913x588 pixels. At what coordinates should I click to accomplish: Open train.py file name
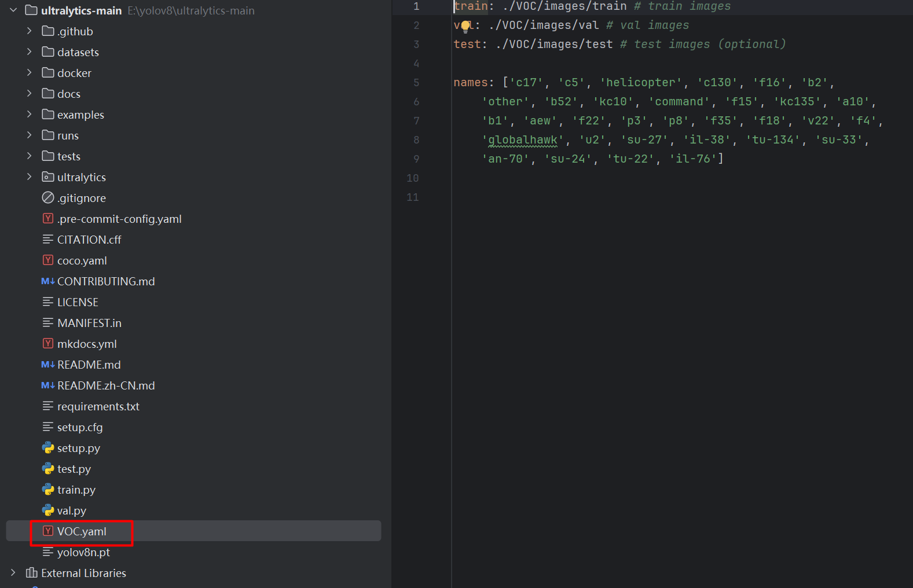tap(76, 490)
